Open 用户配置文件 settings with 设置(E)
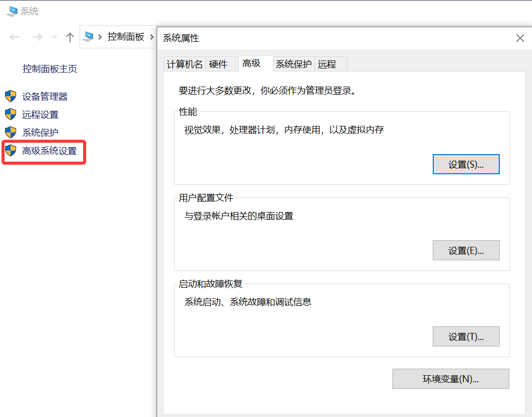 pyautogui.click(x=465, y=250)
